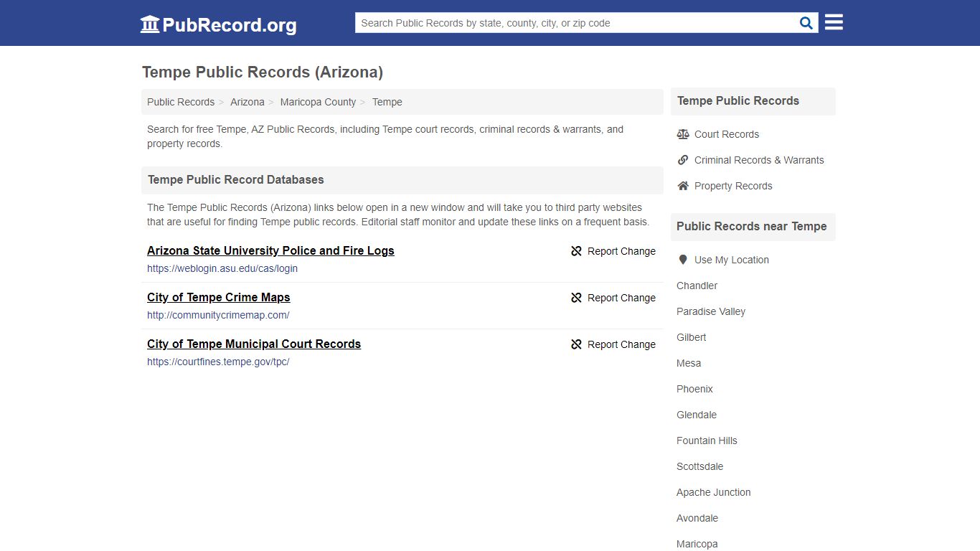Open Mesa public records
Screen dimensions: 980x551
[x=689, y=363]
